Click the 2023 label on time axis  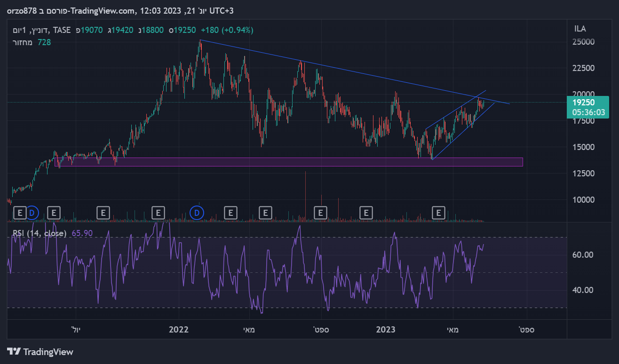[387, 329]
